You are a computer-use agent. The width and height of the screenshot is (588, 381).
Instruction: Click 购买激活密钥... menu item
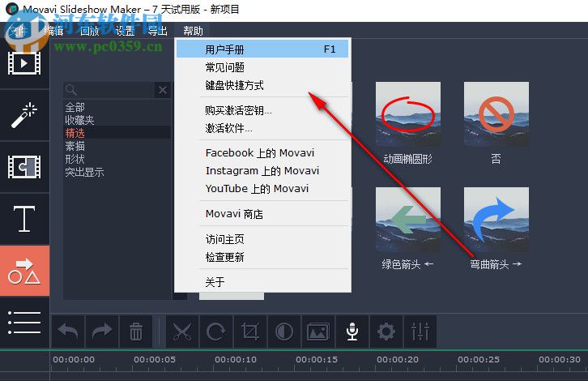click(262, 110)
